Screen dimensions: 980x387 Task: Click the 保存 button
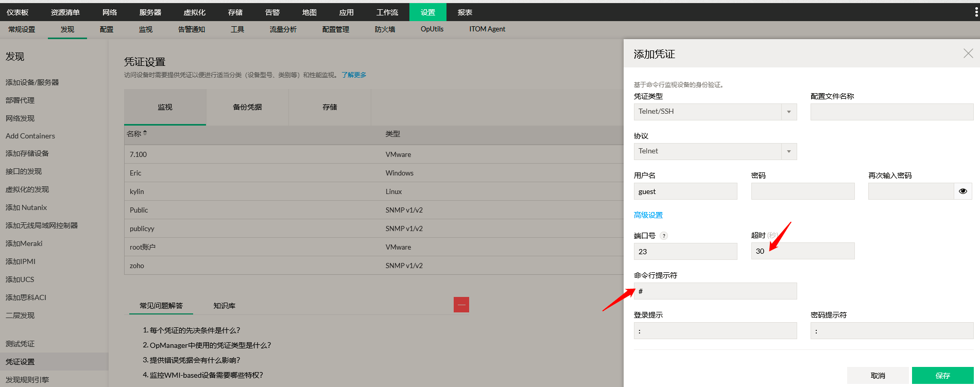point(943,376)
